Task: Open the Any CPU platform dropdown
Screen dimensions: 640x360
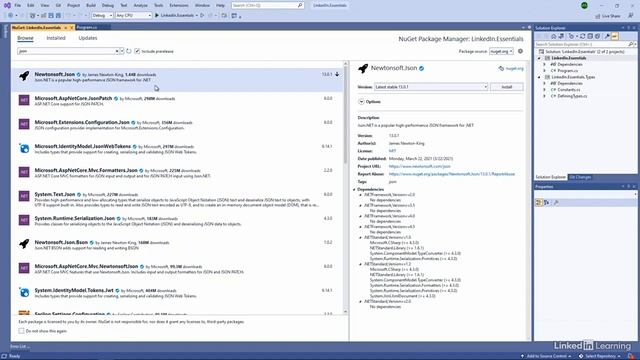Action: coord(133,16)
